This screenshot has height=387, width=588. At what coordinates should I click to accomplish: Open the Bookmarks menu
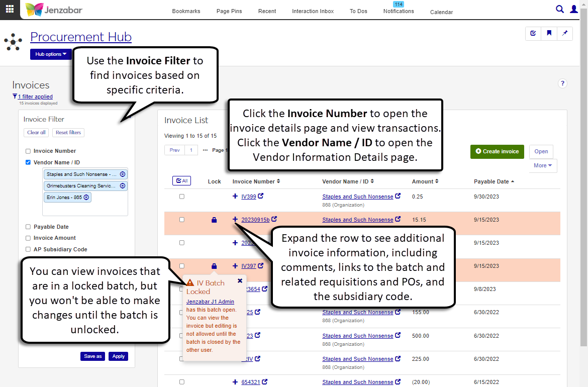coord(186,11)
